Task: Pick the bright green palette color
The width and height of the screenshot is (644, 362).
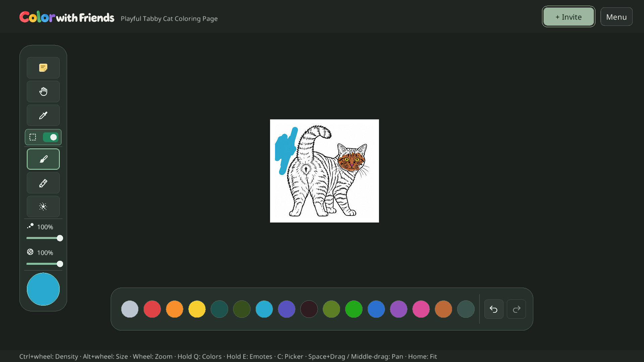Action: click(354, 309)
